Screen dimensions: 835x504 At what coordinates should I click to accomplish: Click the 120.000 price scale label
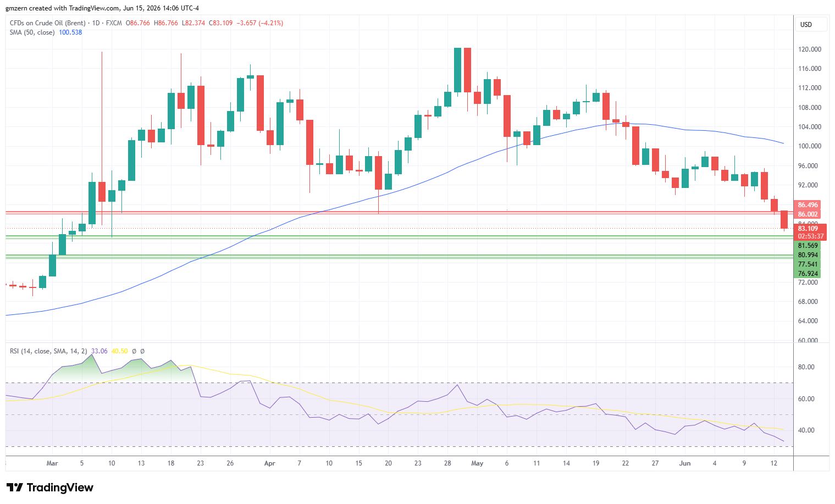810,49
